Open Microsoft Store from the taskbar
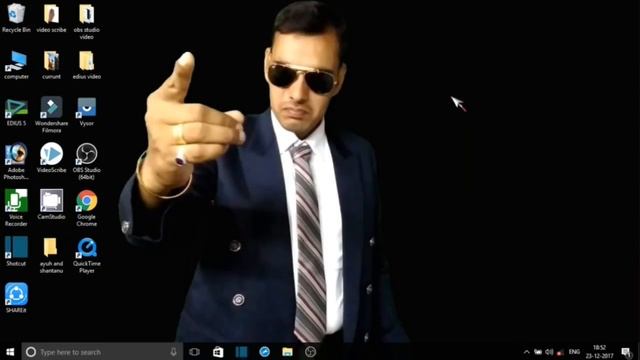 218,352
